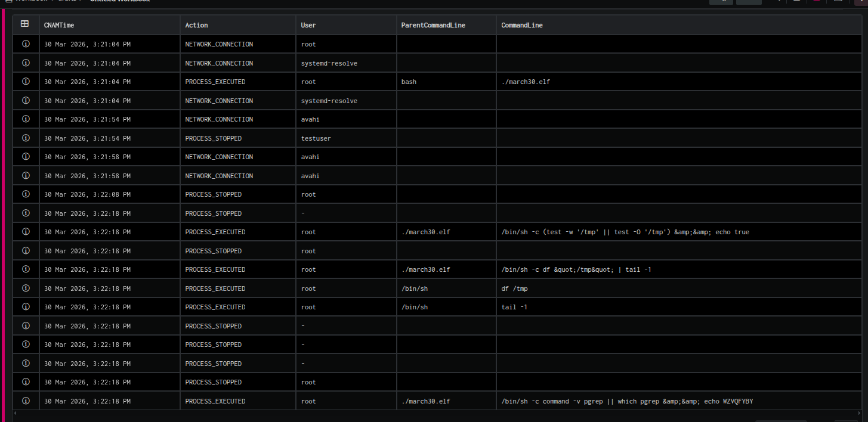Open info icon for standalone 'tail -1' row
This screenshot has width=868, height=422.
tap(26, 307)
